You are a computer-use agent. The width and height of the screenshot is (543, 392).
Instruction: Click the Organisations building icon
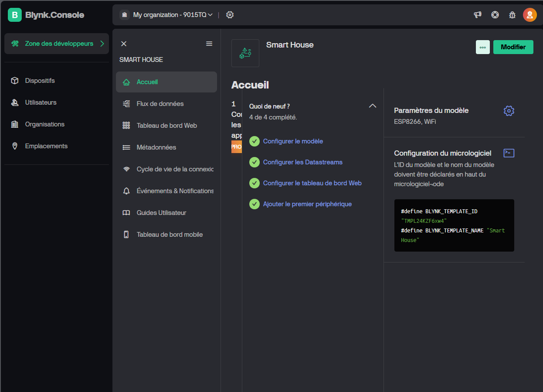[x=15, y=124]
